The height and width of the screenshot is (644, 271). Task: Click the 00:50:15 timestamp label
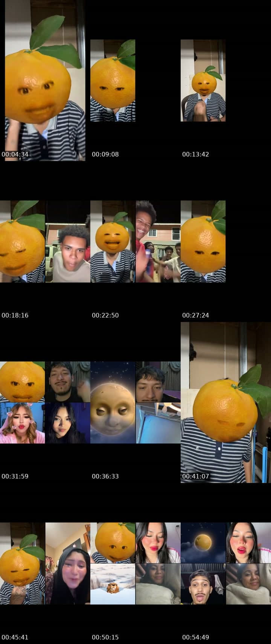click(x=105, y=637)
